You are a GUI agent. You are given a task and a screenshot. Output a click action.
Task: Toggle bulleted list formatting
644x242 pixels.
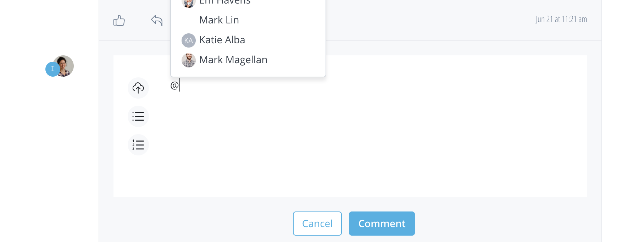click(138, 116)
